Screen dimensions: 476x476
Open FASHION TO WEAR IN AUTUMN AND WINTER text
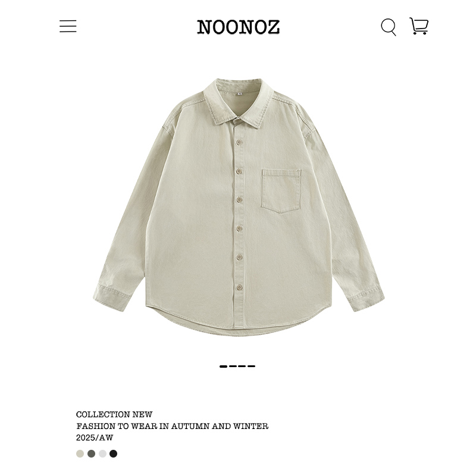click(172, 426)
